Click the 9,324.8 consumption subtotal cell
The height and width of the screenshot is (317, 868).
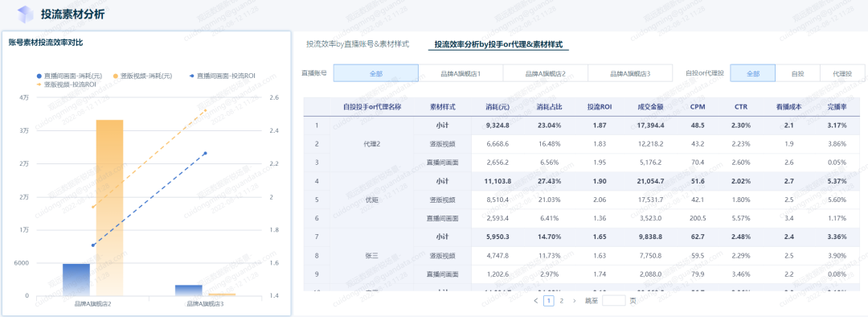click(497, 126)
